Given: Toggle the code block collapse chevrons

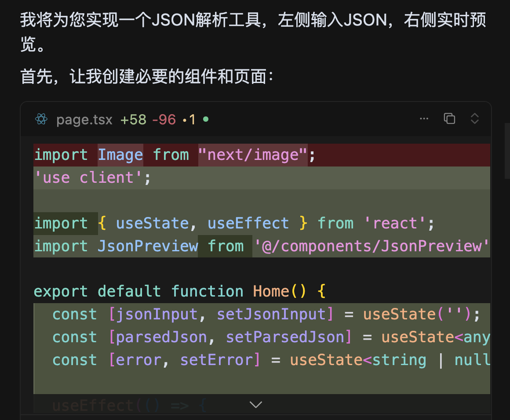Looking at the screenshot, I should pyautogui.click(x=474, y=119).
